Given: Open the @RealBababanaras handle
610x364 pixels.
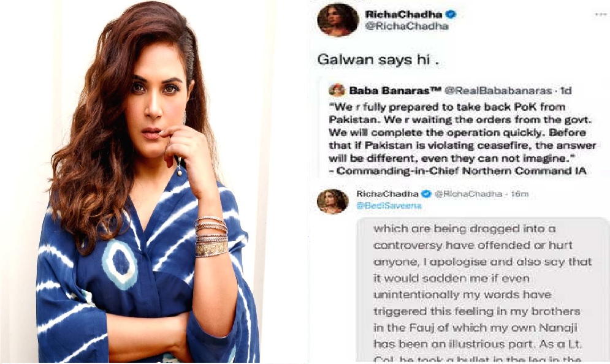Looking at the screenshot, I should (498, 91).
